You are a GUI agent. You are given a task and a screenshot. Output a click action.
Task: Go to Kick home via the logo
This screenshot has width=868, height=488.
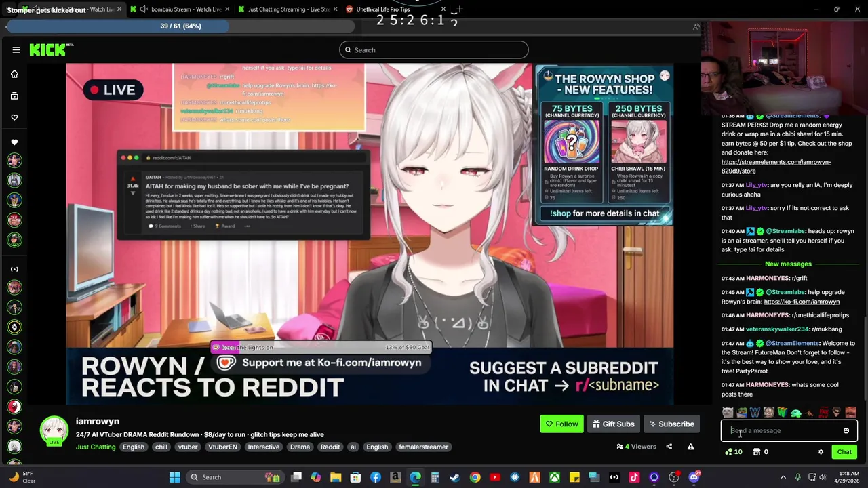click(51, 49)
